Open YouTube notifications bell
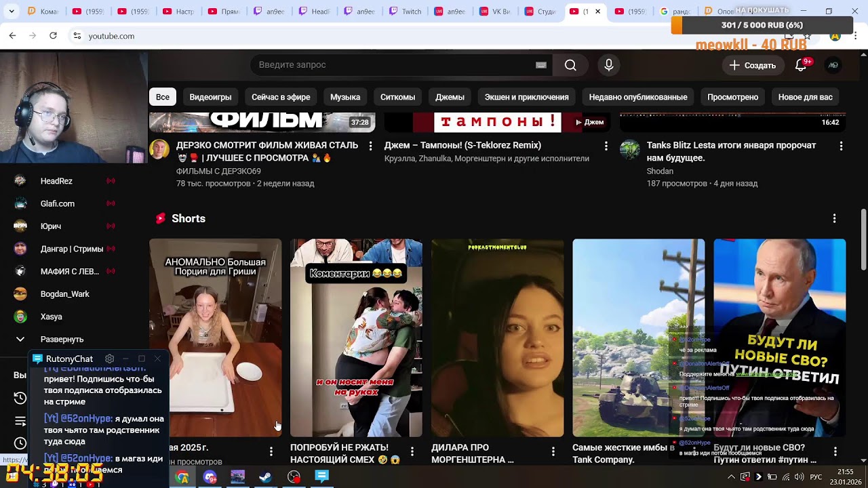Screen dimensions: 868x488 click(801, 65)
